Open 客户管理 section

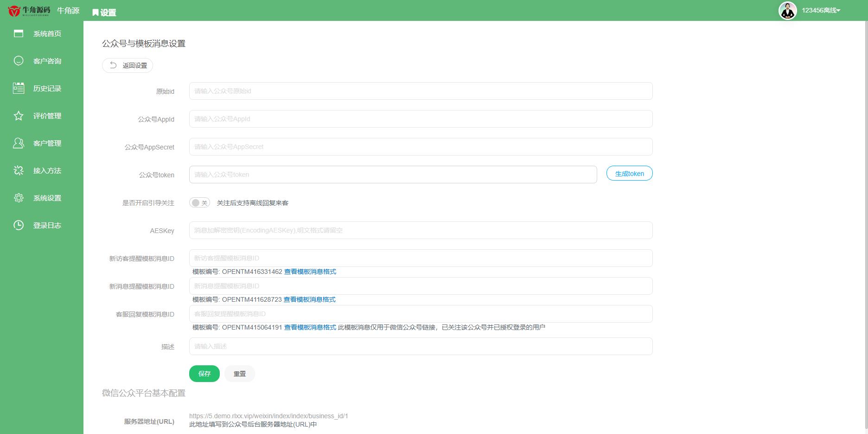(x=42, y=143)
